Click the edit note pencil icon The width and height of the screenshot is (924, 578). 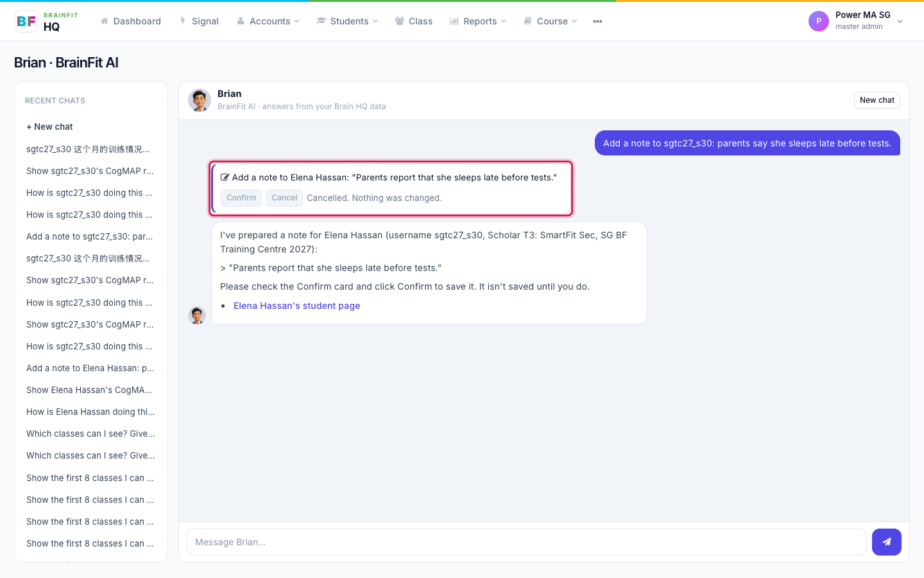coord(225,177)
